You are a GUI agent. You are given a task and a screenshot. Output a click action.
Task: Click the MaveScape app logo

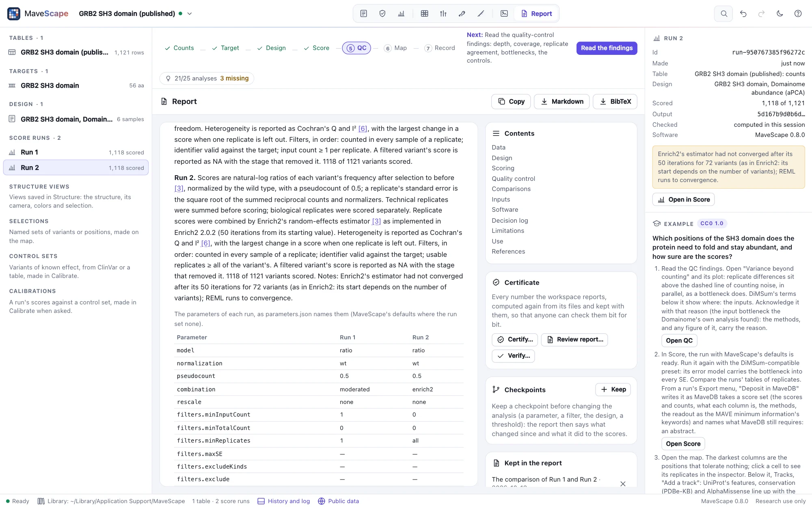click(x=14, y=13)
